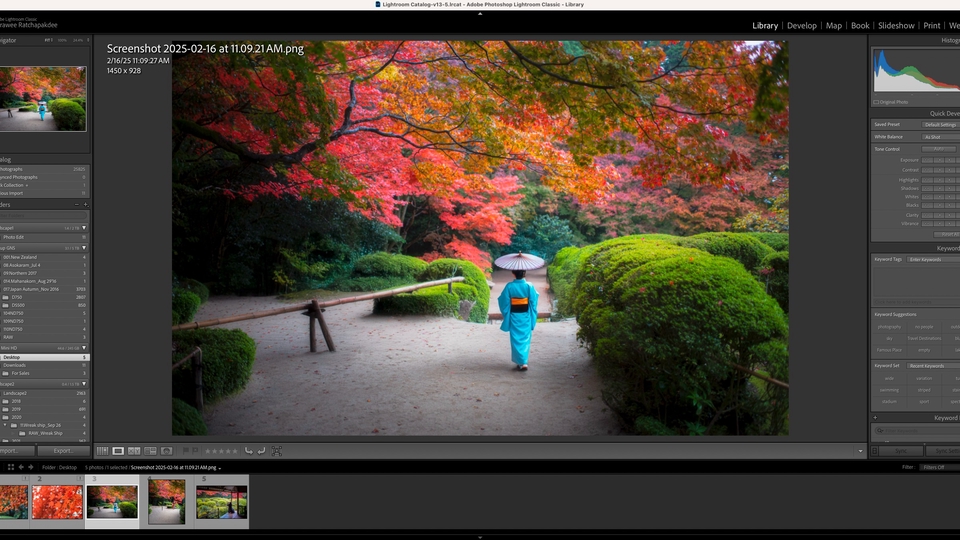
Task: Toggle the Original Photo checkbox
Action: [876, 102]
